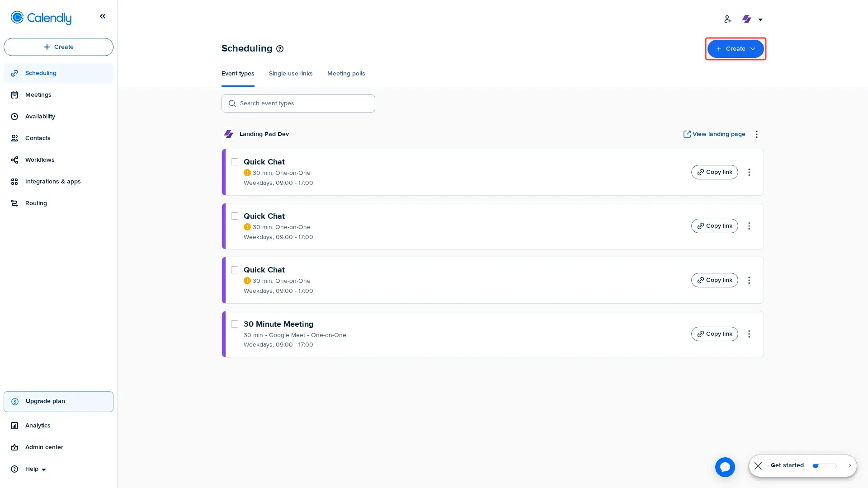Collapse the sidebar with double-chevron icon
868x488 pixels.
(103, 16)
